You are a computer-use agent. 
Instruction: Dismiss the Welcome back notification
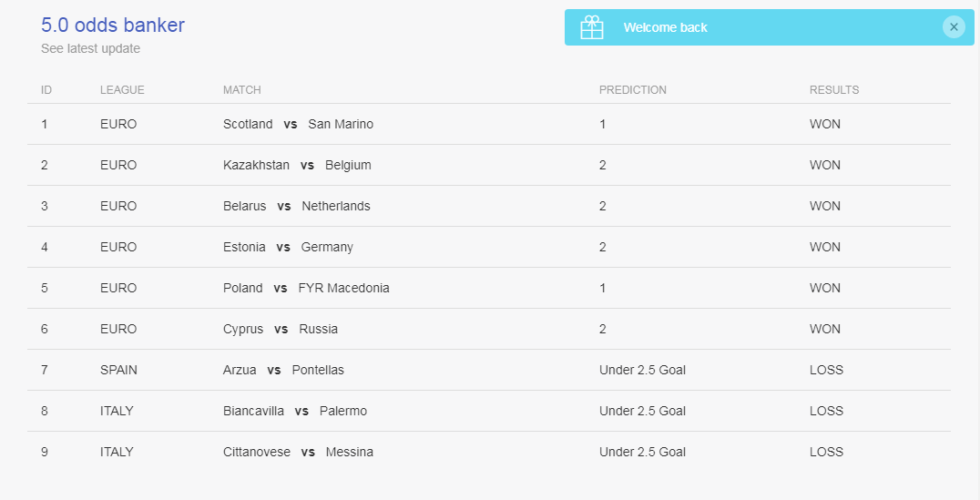[x=954, y=27]
